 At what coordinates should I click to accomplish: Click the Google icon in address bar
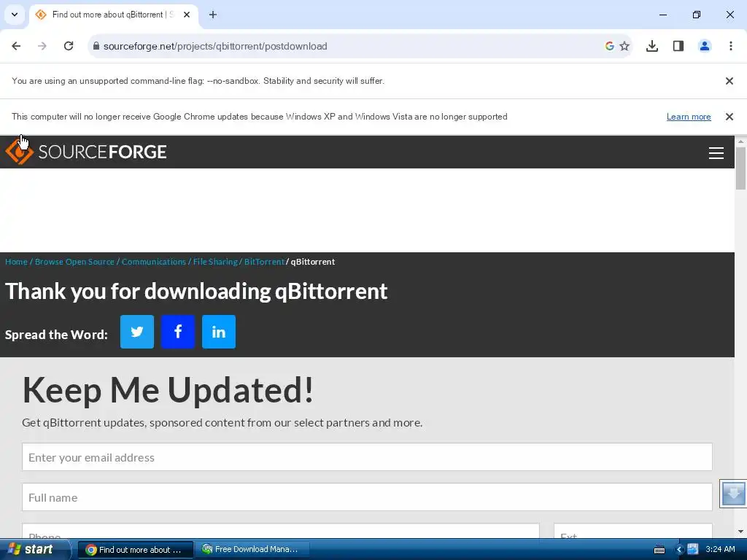(x=609, y=46)
